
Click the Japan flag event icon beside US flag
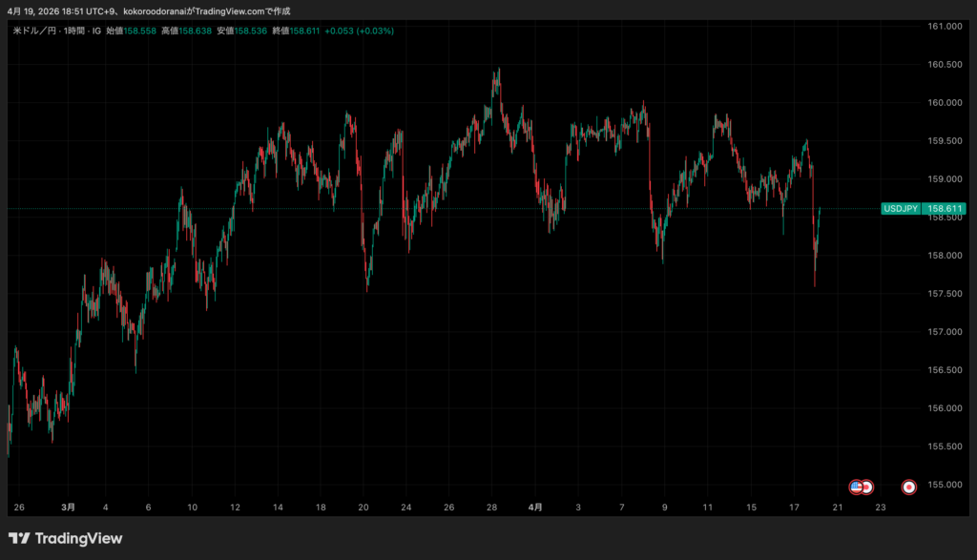tap(867, 487)
